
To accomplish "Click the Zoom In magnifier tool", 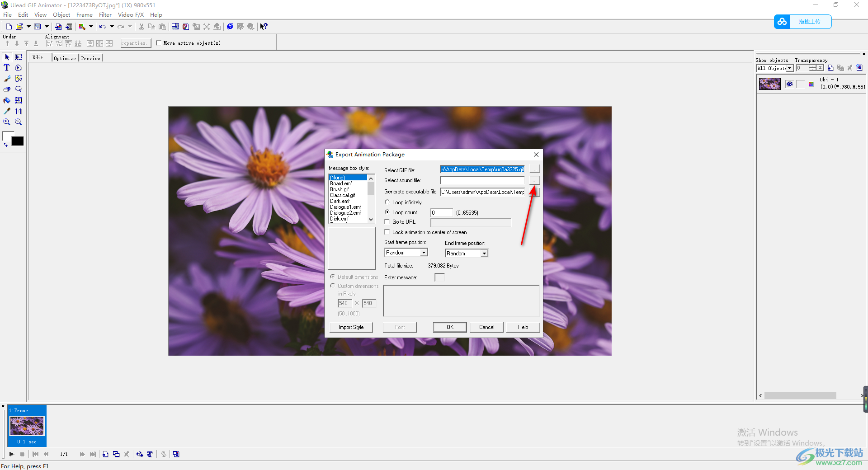I will [7, 122].
